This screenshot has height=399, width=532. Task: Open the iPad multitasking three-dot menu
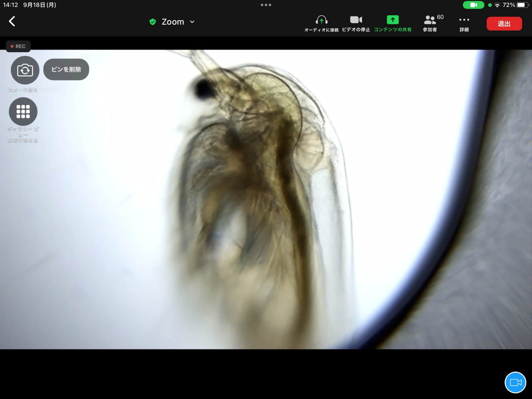(x=266, y=5)
